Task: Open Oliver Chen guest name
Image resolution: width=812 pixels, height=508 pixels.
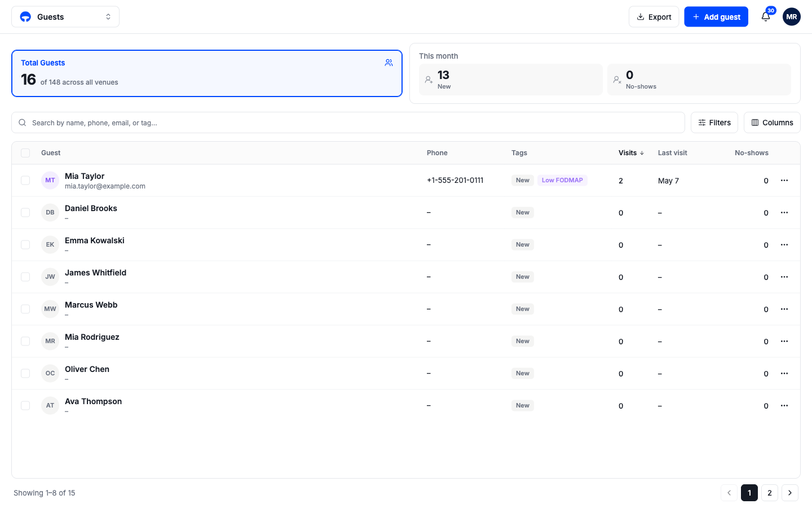Action: (x=87, y=369)
